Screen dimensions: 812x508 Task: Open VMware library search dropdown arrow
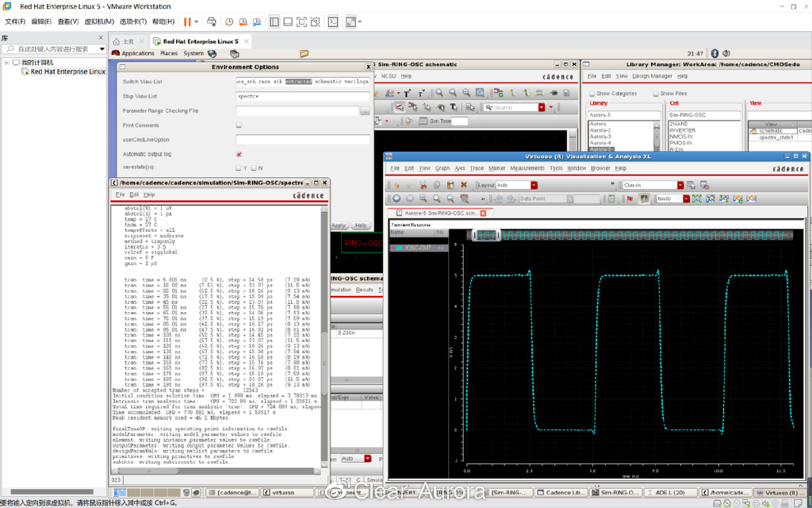(x=102, y=49)
